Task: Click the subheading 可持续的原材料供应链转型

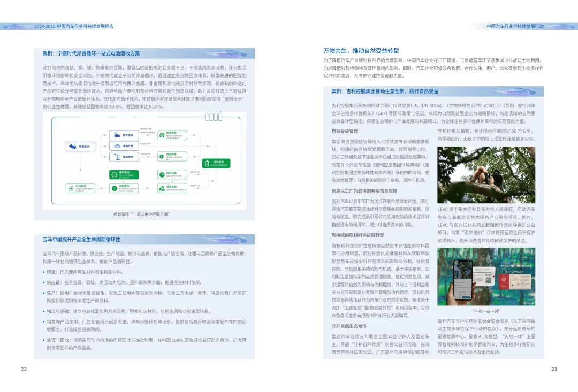Action: [x=358, y=235]
